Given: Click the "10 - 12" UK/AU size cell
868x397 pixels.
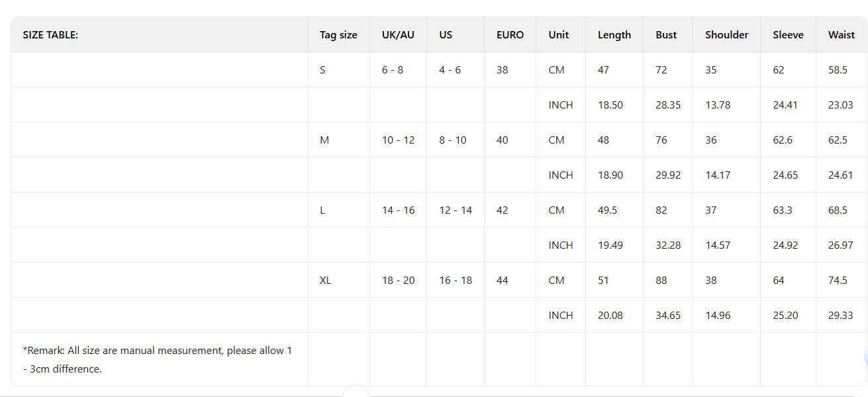Looking at the screenshot, I should pos(398,140).
